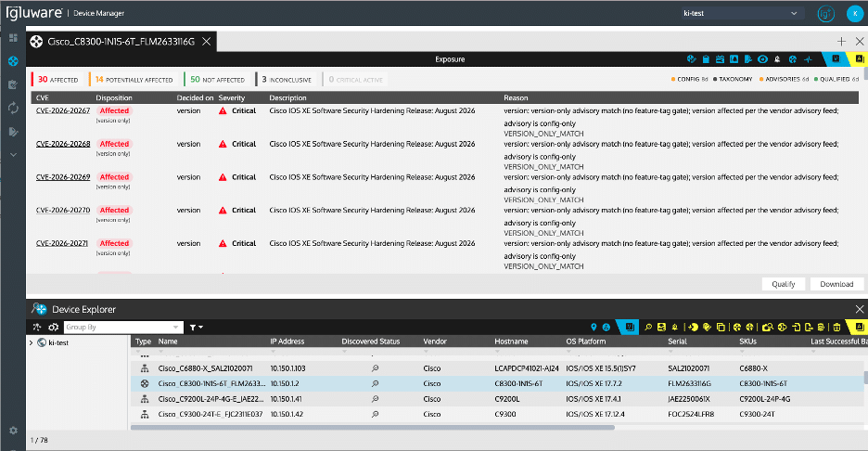
Task: Click the hierarchy tree icon beside Group By
Action: click(x=36, y=327)
